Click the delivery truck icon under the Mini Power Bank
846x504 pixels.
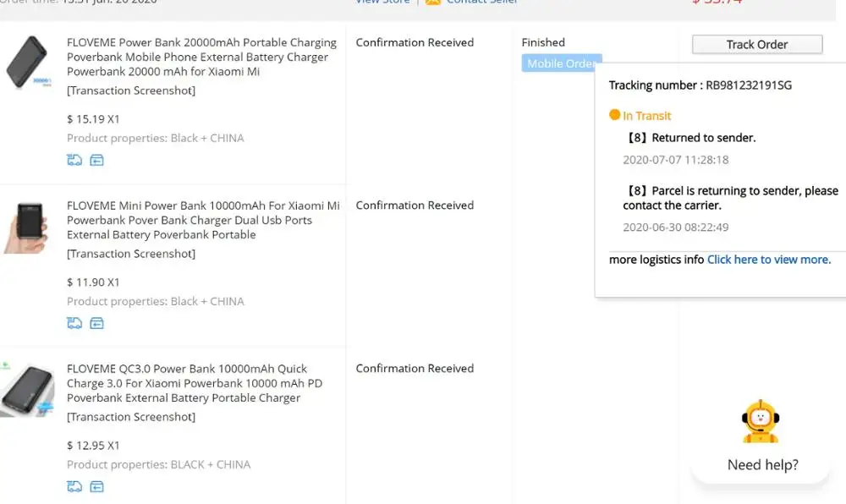pos(74,323)
